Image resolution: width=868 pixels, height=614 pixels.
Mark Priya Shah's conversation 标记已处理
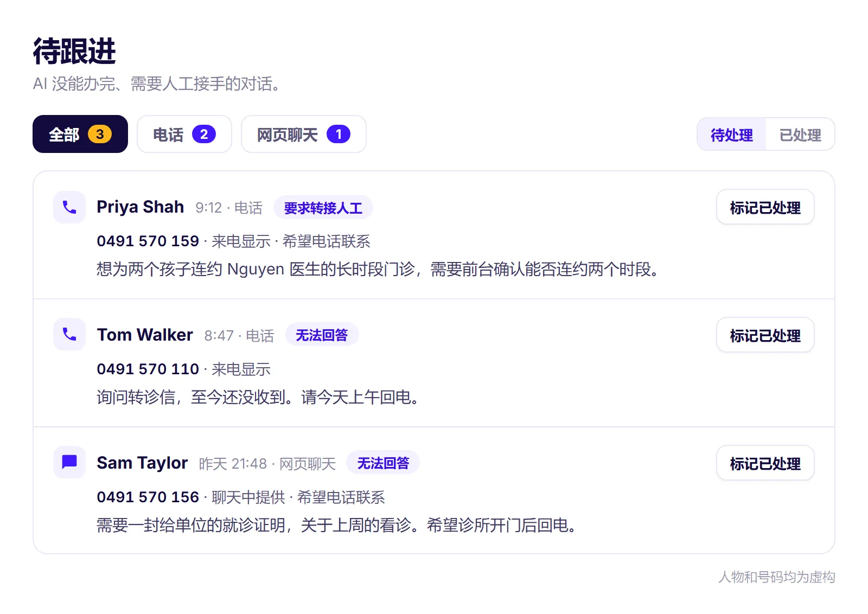click(765, 207)
